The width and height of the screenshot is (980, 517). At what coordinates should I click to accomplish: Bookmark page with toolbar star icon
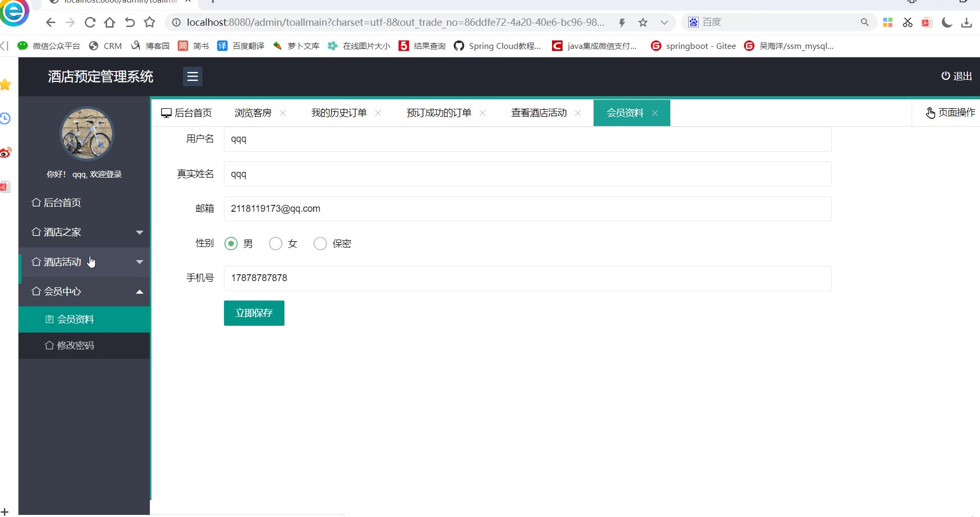[150, 22]
